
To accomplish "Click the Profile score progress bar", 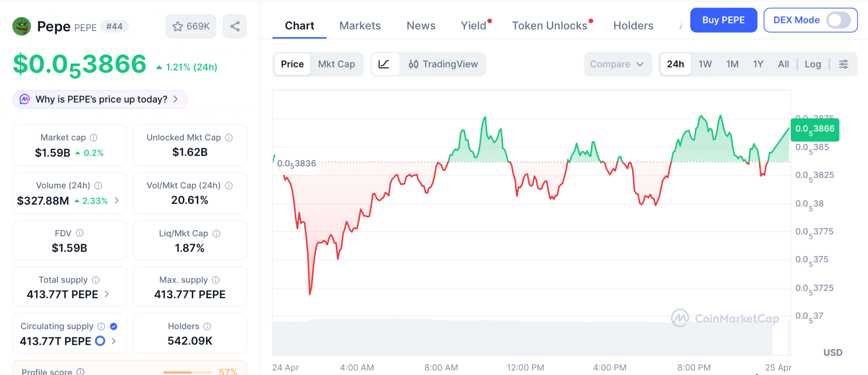I will click(187, 372).
